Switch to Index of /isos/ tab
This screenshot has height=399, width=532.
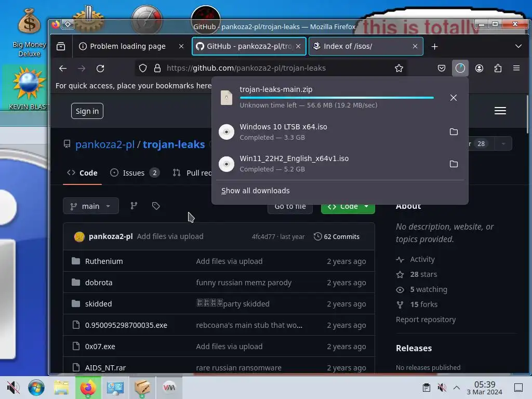tap(366, 46)
